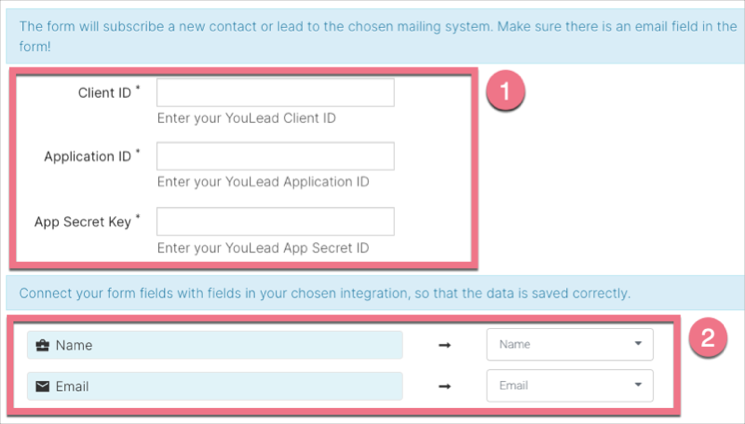Image resolution: width=745 pixels, height=424 pixels.
Task: Click the briefcase icon beside Name
Action: coord(42,345)
